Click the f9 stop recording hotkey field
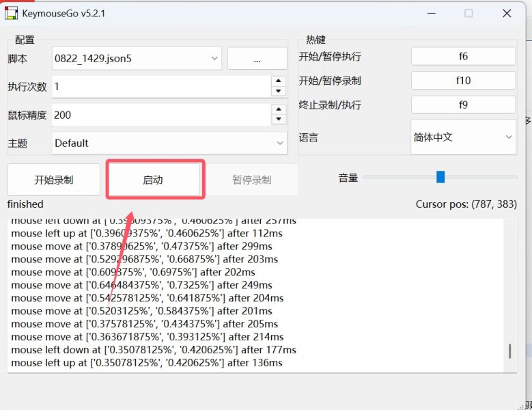The width and height of the screenshot is (532, 410). click(463, 105)
